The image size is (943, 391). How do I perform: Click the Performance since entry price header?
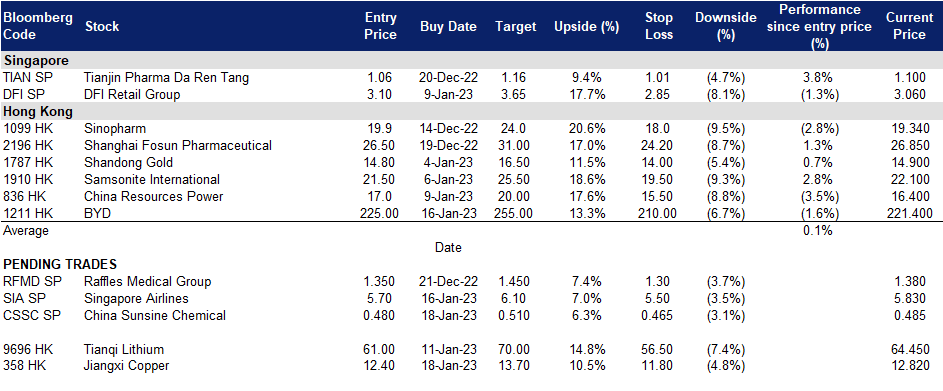820,26
